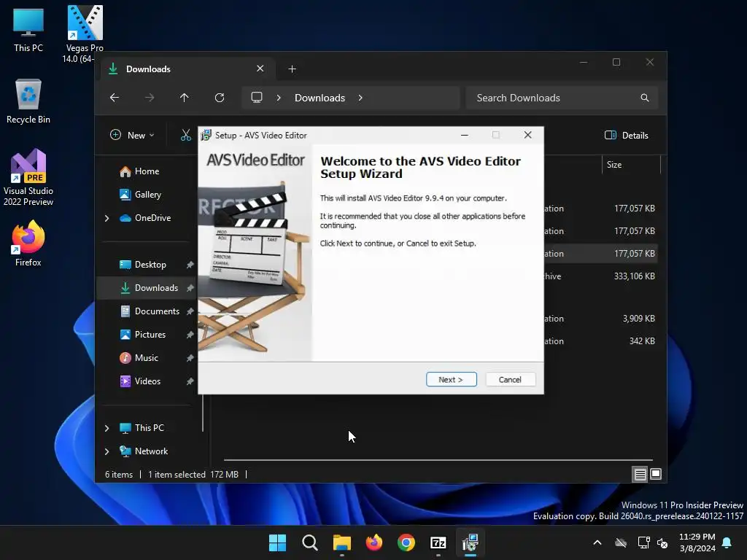
Task: Expand chevron before Downloads breadcrumb
Action: [279, 98]
